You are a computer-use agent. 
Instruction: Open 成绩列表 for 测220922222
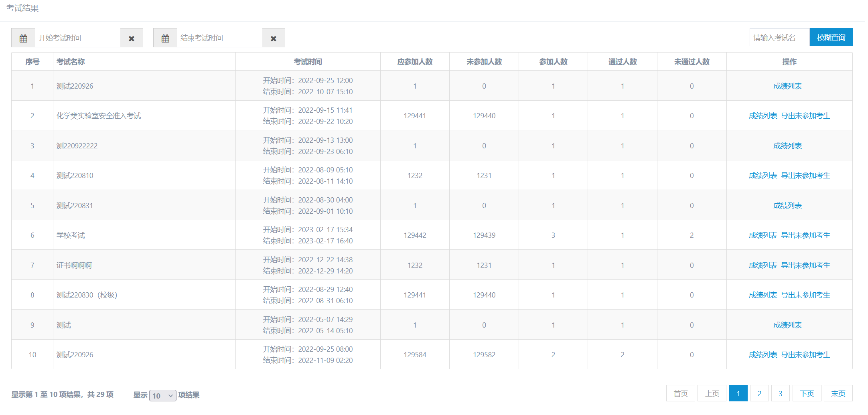coord(788,146)
